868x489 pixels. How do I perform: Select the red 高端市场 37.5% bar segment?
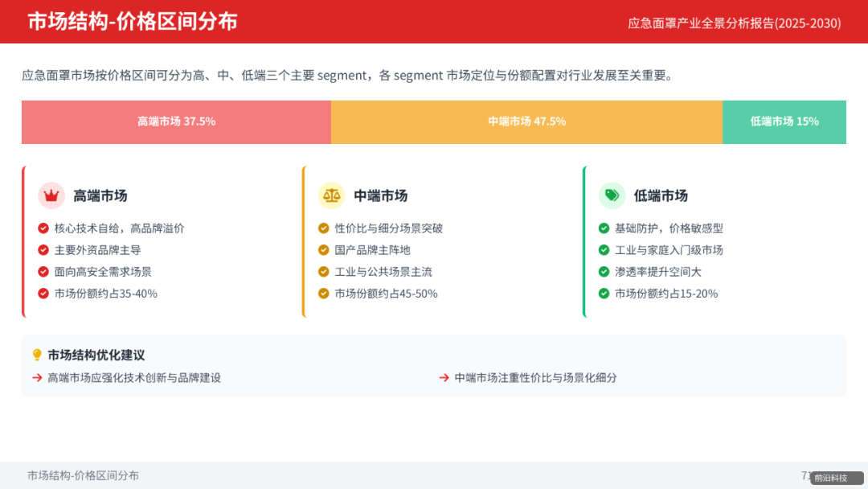[176, 121]
